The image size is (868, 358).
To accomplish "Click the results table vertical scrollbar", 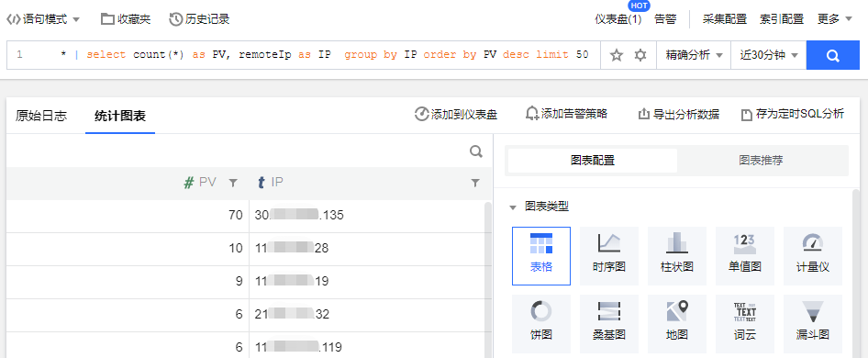I will pyautogui.click(x=488, y=280).
